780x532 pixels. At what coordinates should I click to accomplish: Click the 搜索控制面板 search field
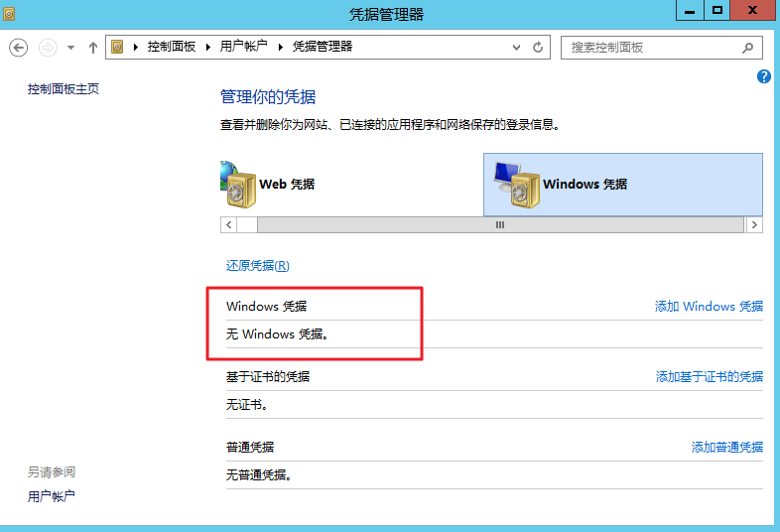pos(650,48)
